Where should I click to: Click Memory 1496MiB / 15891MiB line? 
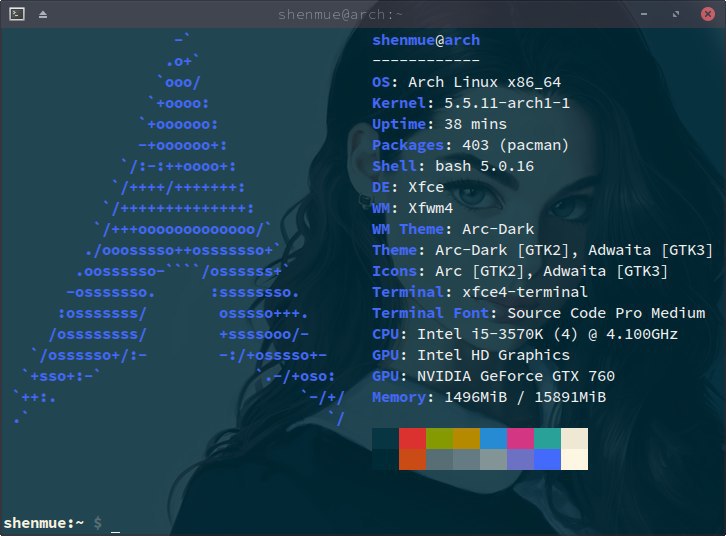click(x=489, y=397)
